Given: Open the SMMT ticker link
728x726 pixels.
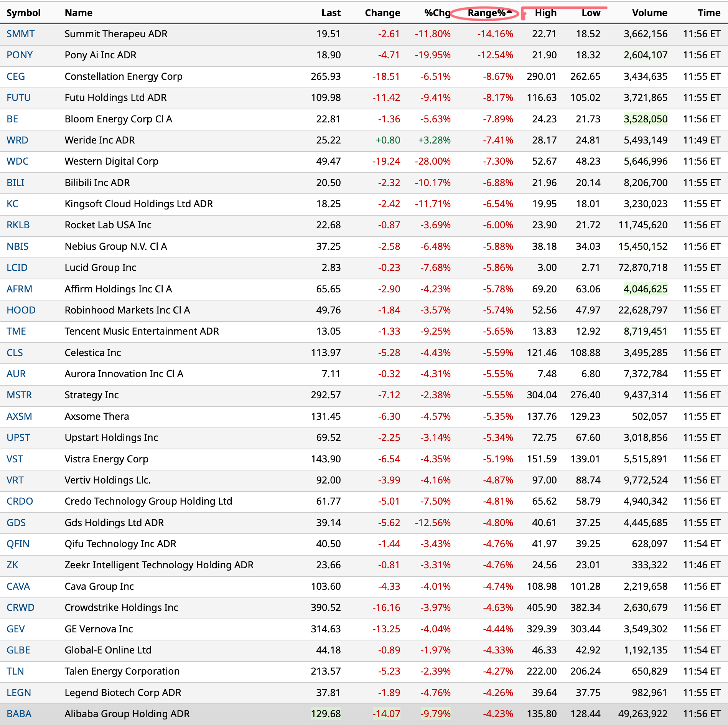Looking at the screenshot, I should [20, 34].
